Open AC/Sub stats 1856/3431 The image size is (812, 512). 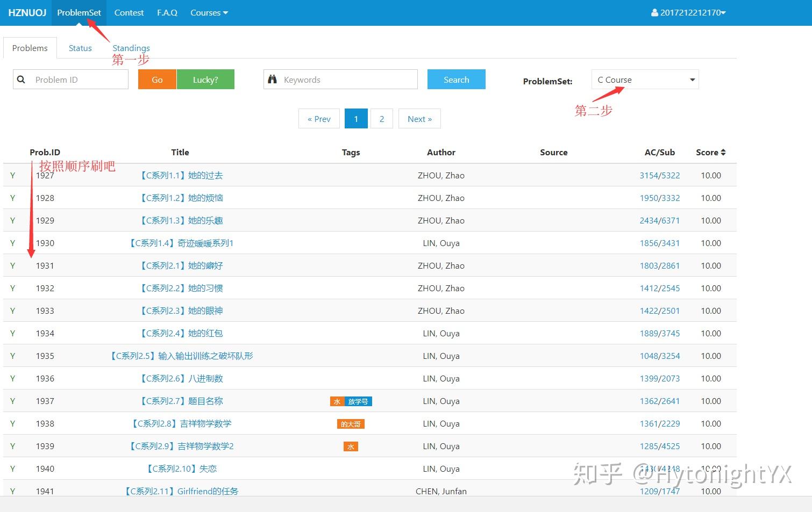coord(660,243)
